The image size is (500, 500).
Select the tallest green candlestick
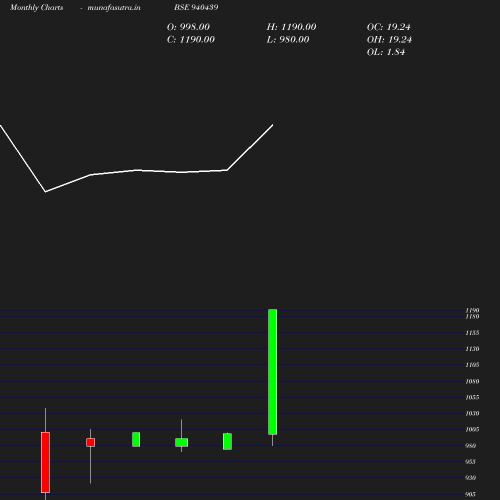click(273, 372)
